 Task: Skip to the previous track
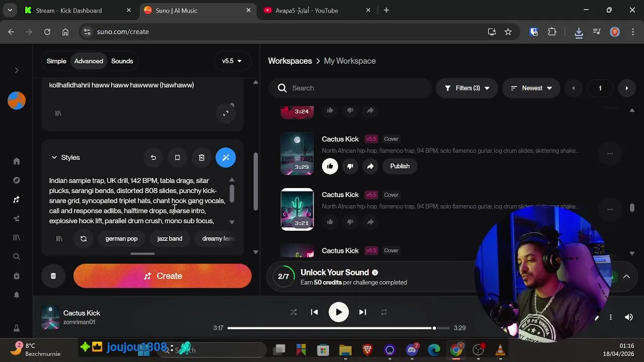coord(314,312)
